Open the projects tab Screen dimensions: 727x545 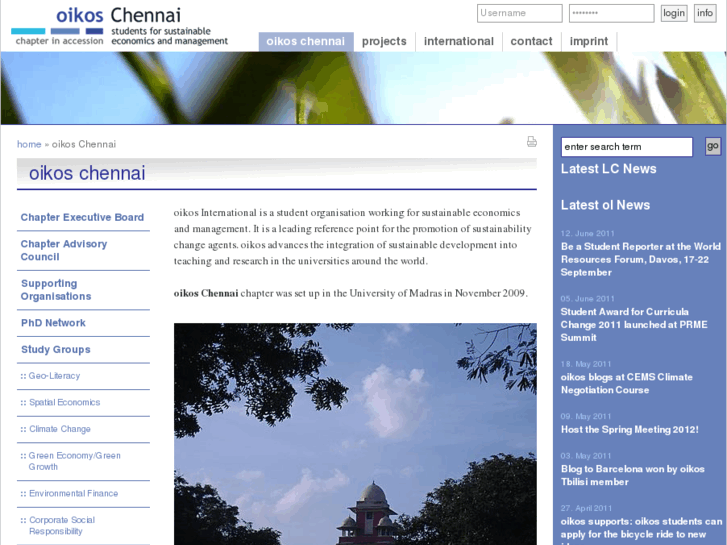pos(384,42)
